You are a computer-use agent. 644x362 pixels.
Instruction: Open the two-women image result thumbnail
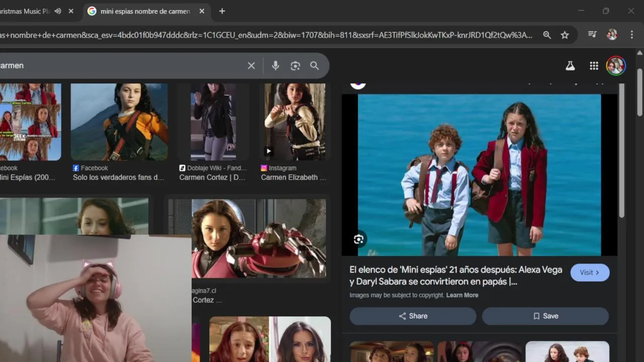click(270, 339)
